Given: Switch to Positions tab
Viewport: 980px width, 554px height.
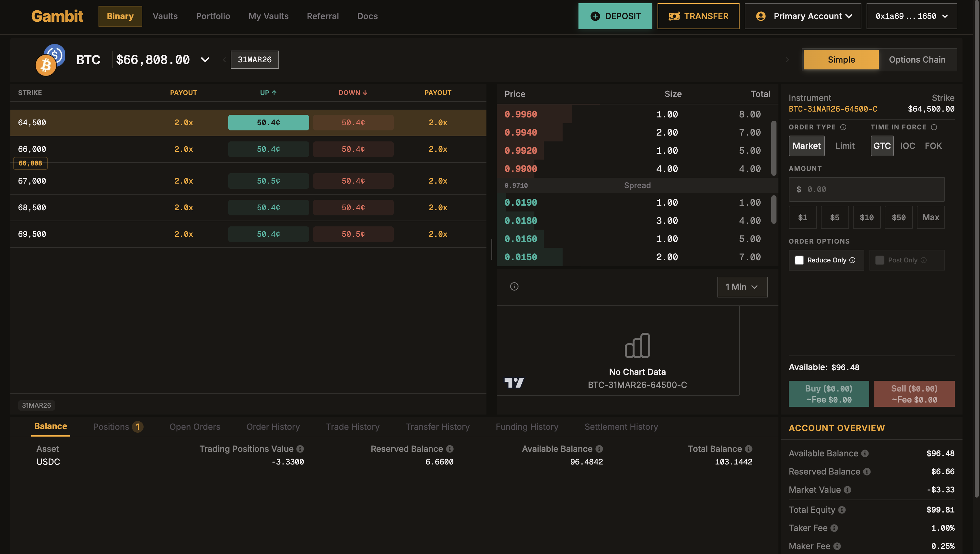Looking at the screenshot, I should click(x=118, y=427).
